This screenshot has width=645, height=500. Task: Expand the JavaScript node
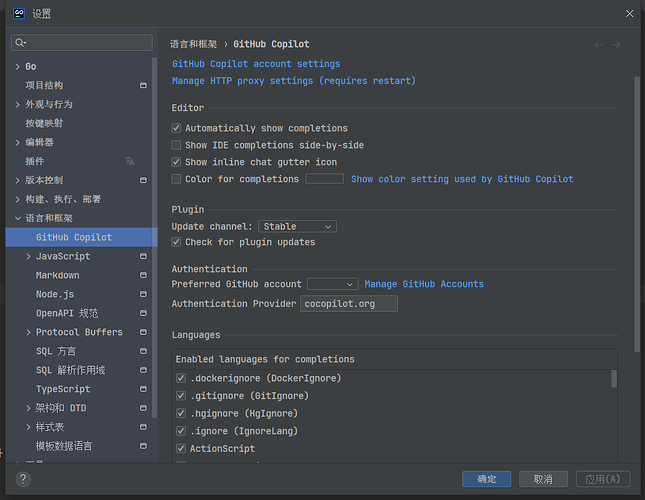pyautogui.click(x=28, y=256)
